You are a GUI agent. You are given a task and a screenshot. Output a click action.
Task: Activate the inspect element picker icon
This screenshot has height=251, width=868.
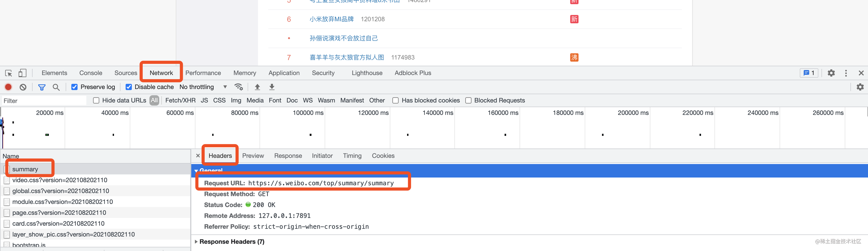(x=9, y=73)
